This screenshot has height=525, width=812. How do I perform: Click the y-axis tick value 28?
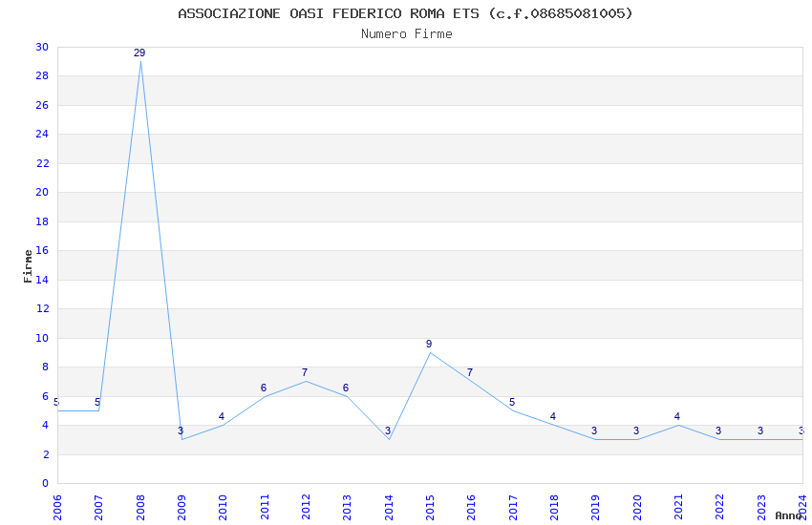coord(42,76)
